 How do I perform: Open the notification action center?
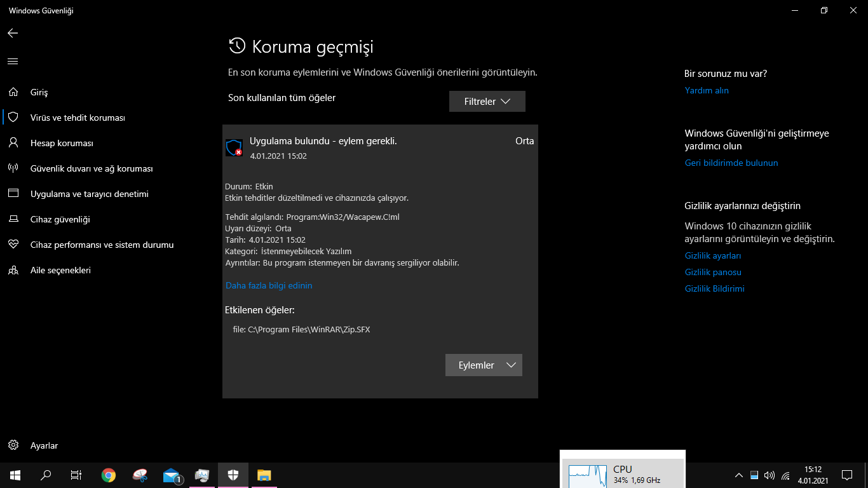tap(847, 475)
